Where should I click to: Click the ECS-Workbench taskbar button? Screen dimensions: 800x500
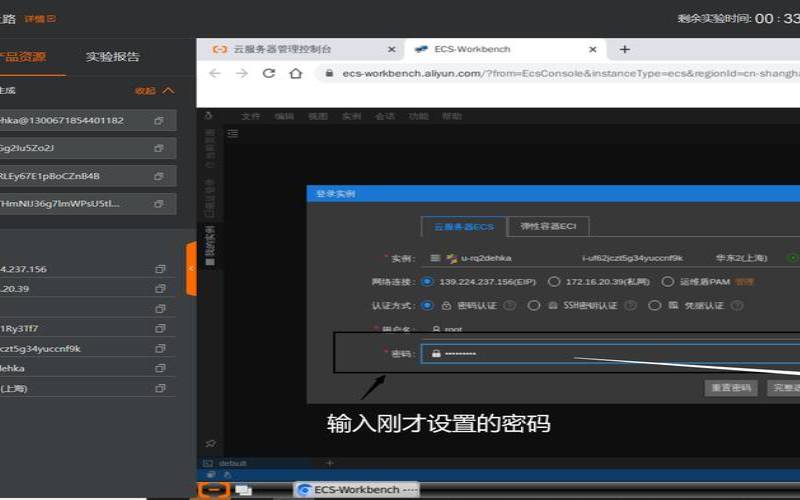tap(357, 490)
